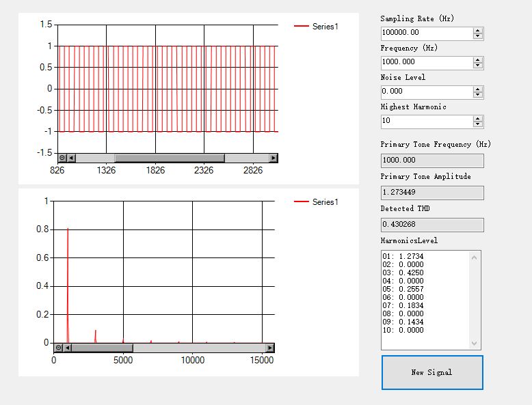Select harmonic row 03: 0.4250
532x405 pixels.
pos(403,273)
